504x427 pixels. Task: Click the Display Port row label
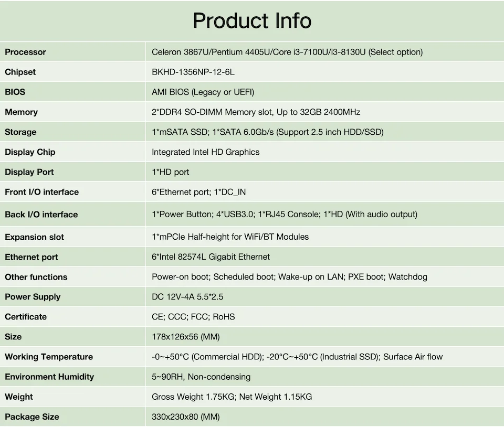[29, 172]
